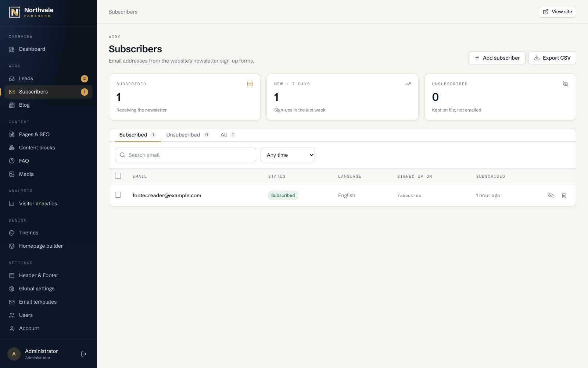The height and width of the screenshot is (368, 588).
Task: Open the Any time filter dropdown
Action: [x=288, y=155]
